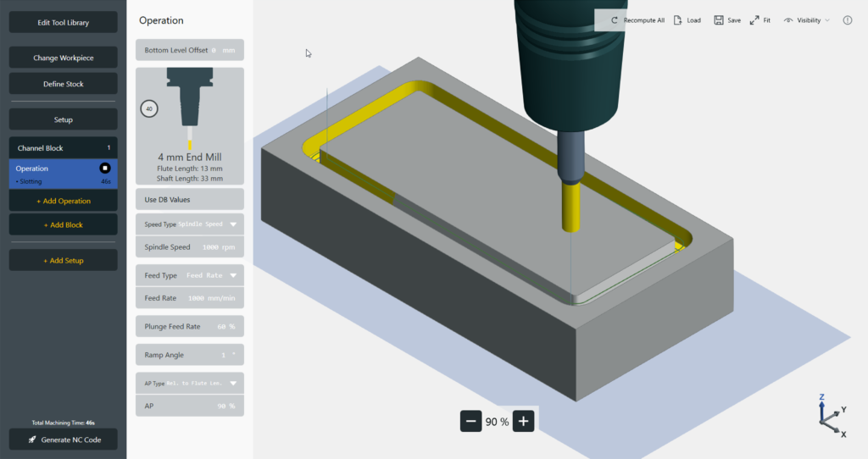868x459 pixels.
Task: Open the Setup section
Action: tap(64, 119)
